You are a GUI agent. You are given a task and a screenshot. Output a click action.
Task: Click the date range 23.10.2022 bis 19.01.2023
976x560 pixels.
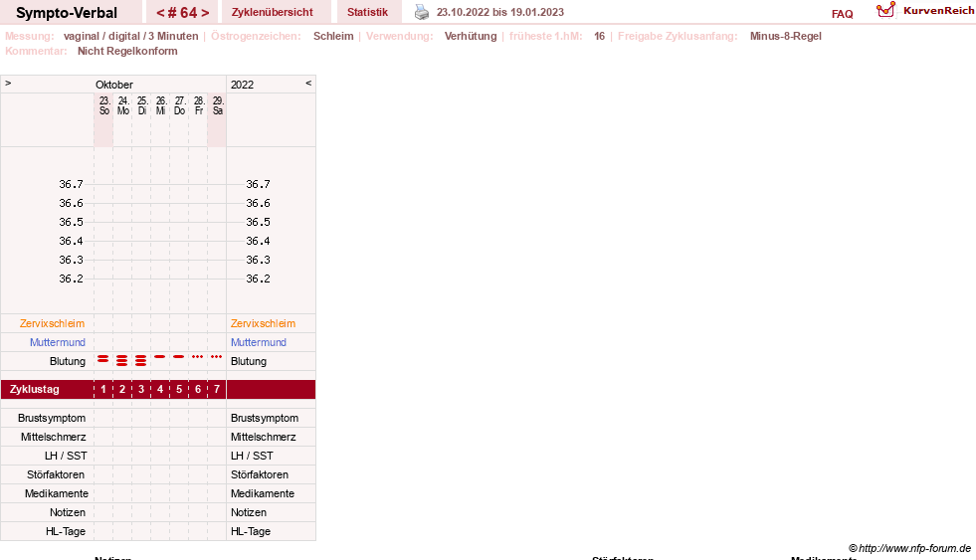(x=500, y=12)
